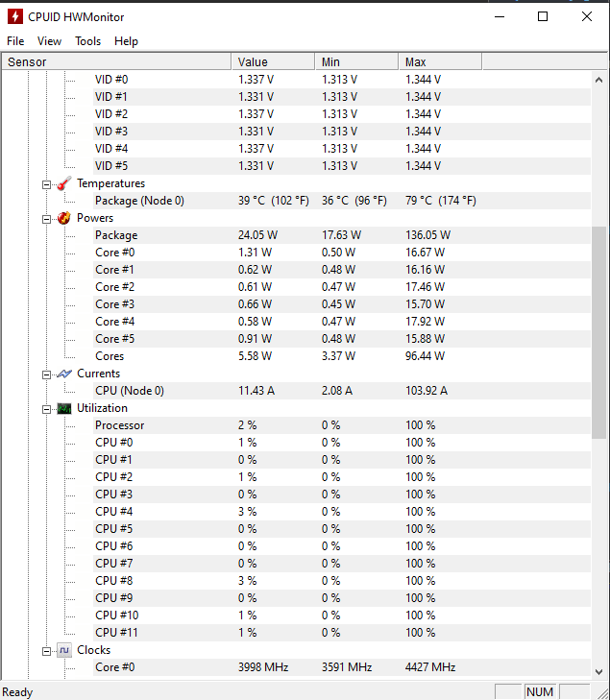Viewport: 610px width, 700px height.
Task: Click the Min column header
Action: (356, 61)
